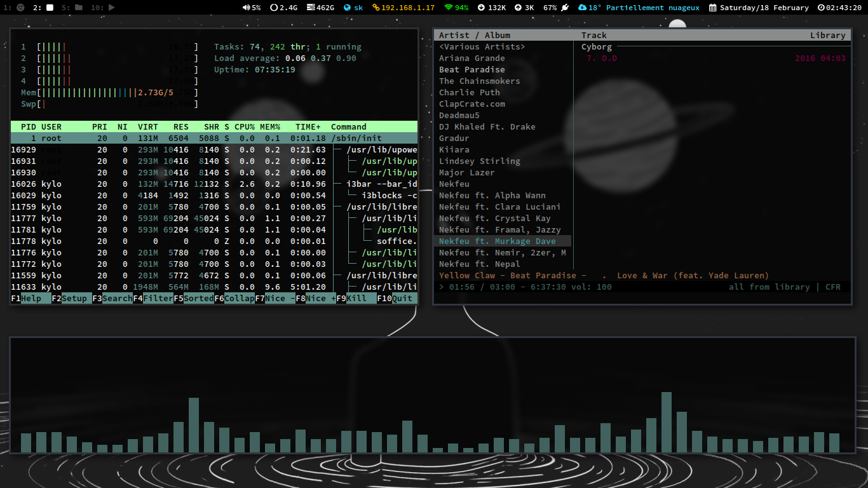Click the disk icon showing 462G
Image resolution: width=868 pixels, height=488 pixels.
point(311,8)
